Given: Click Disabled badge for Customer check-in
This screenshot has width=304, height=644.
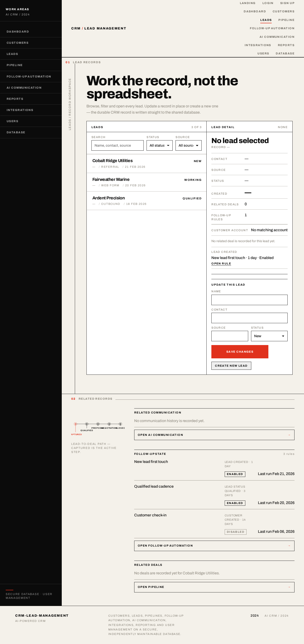Looking at the screenshot, I should (x=235, y=532).
